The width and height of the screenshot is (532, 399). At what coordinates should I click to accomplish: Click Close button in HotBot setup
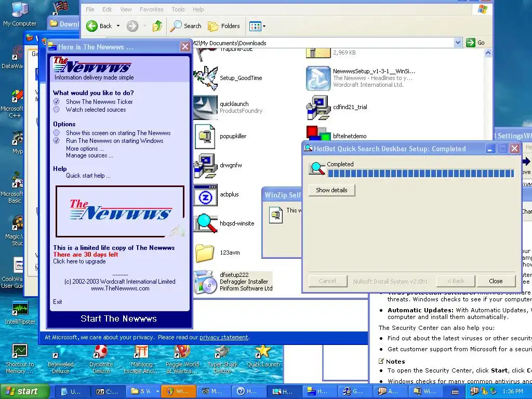496,281
